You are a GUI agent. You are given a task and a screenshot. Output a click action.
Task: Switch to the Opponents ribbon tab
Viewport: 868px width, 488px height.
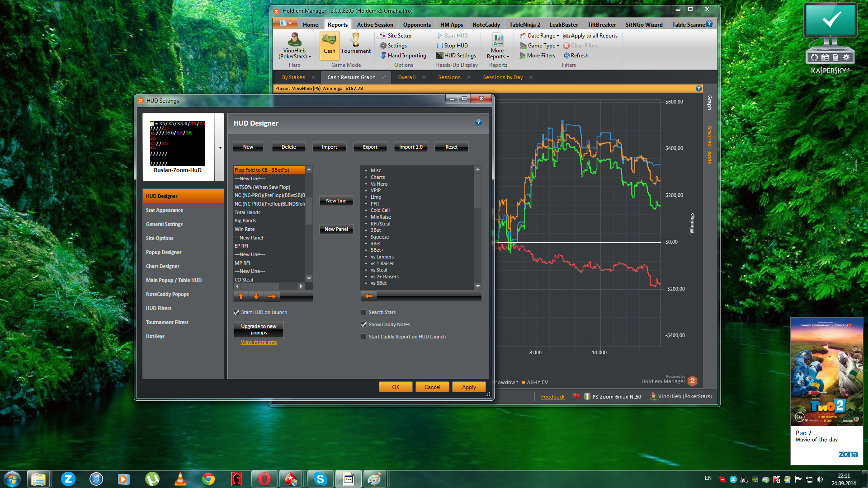(x=416, y=25)
